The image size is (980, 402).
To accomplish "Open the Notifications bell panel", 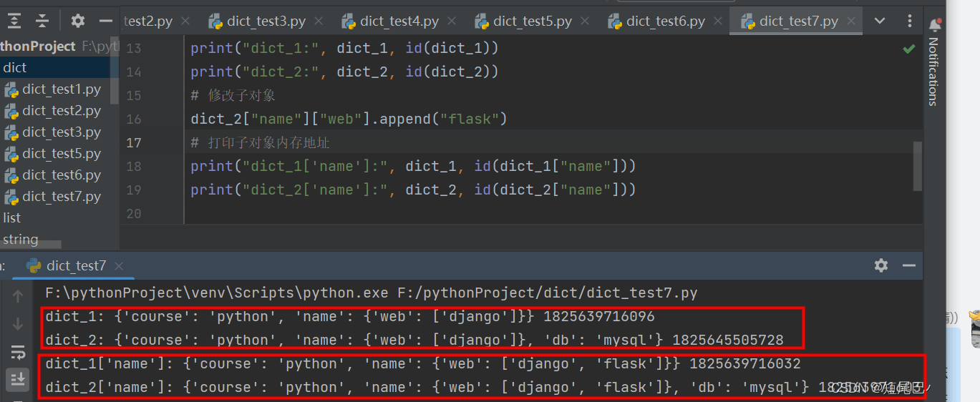I will click(x=933, y=26).
